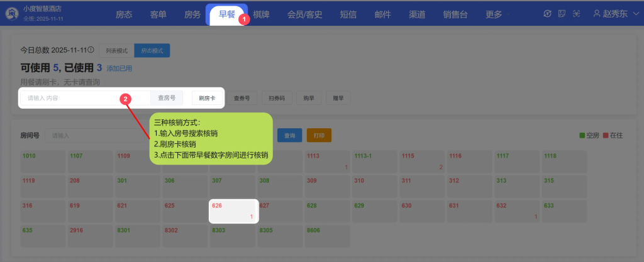Click the 添加已用 link
The image size is (644, 262).
pos(119,68)
